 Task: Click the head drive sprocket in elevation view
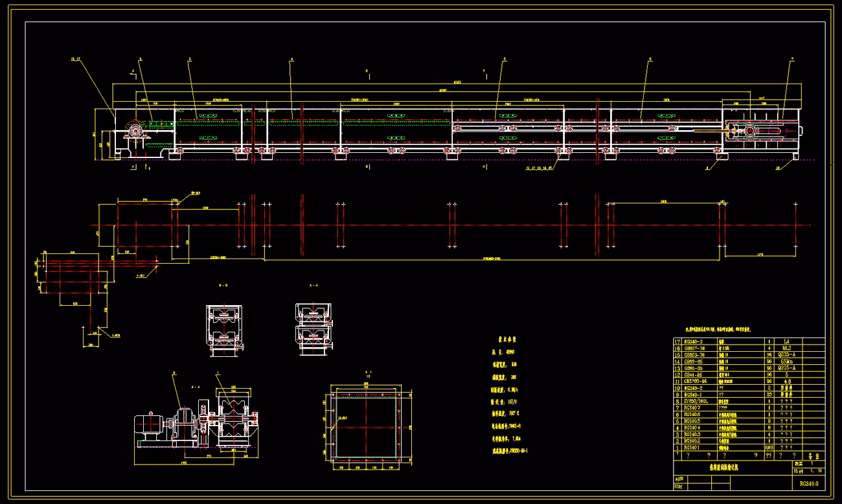coord(135,130)
